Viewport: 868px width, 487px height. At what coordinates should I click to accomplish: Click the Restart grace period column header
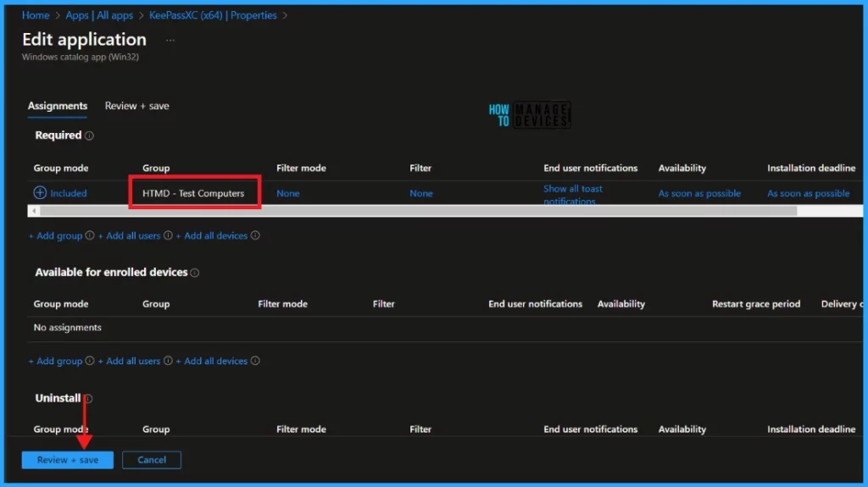[x=755, y=304]
